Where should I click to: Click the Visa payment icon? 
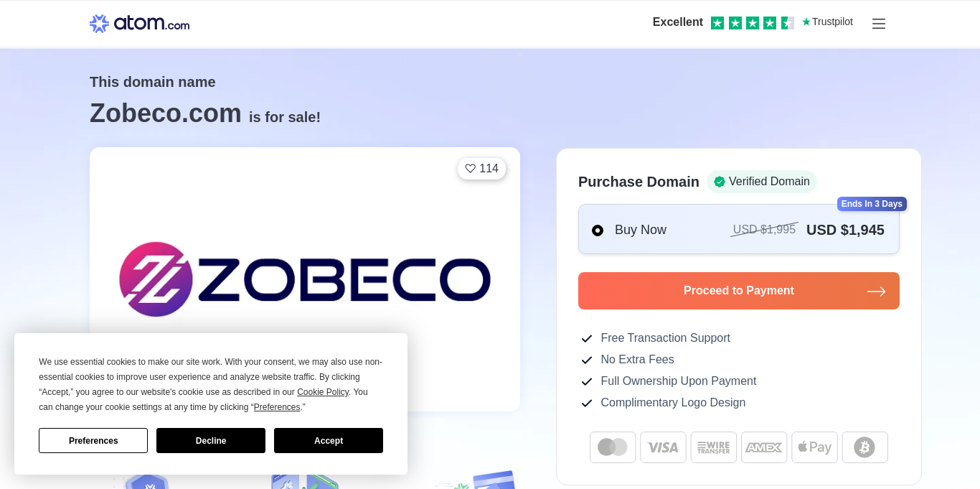663,447
